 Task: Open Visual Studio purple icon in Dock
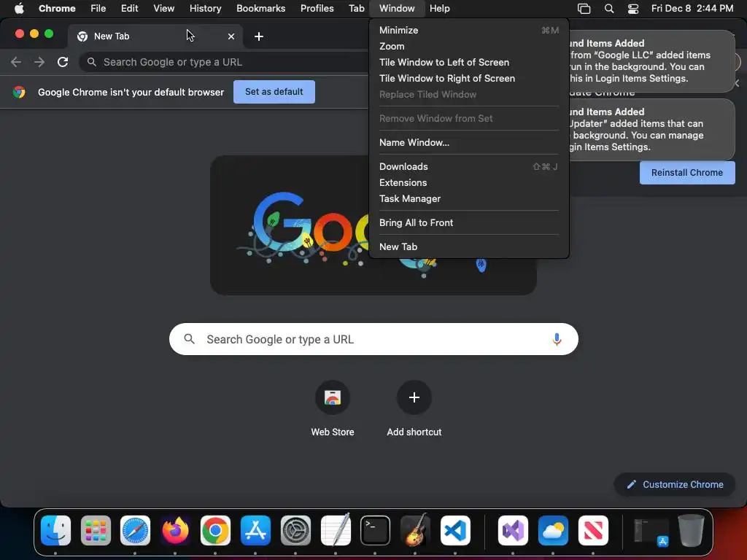pyautogui.click(x=513, y=530)
